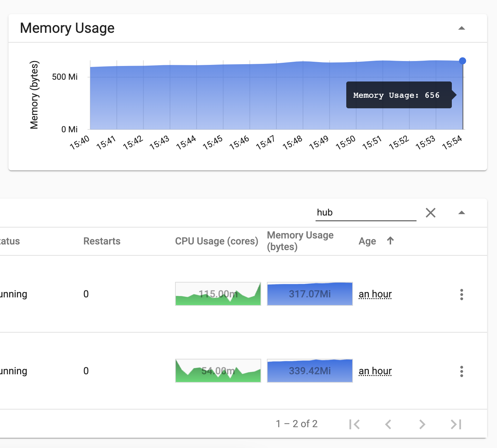
Task: Click the 115.00m CPU sparkline
Action: pos(218,294)
